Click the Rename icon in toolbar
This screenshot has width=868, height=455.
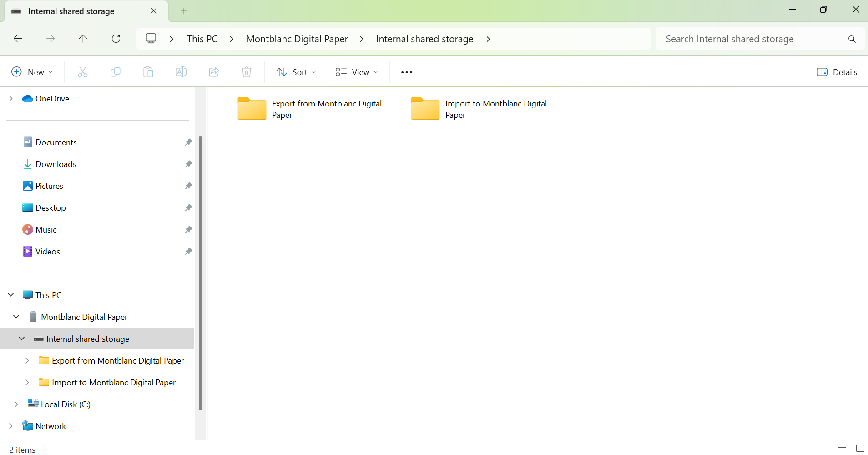click(x=181, y=72)
